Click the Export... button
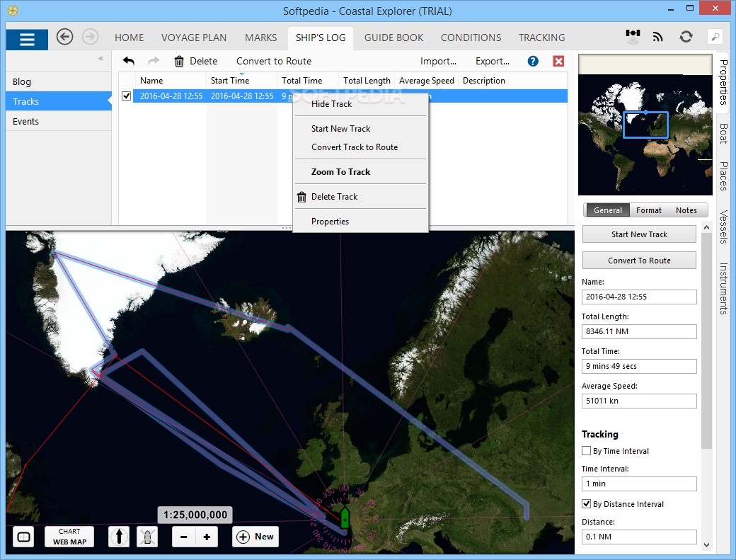 (x=492, y=61)
